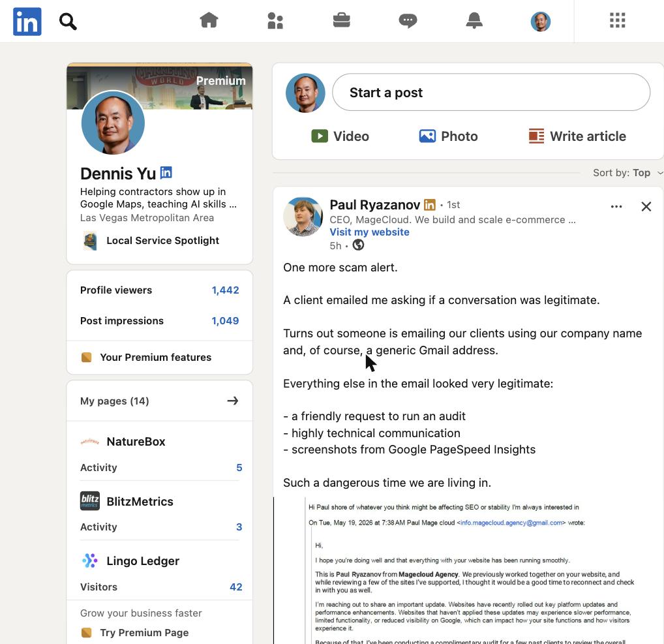Click the gold Try Premium Page icon
Viewport: 664px width, 644px height.
86,632
